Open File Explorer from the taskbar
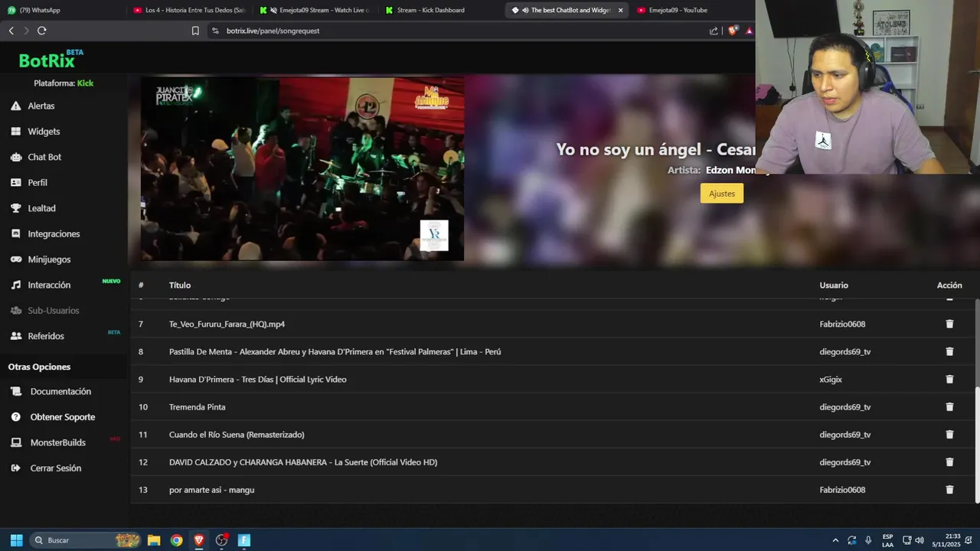The width and height of the screenshot is (980, 551). 154,540
